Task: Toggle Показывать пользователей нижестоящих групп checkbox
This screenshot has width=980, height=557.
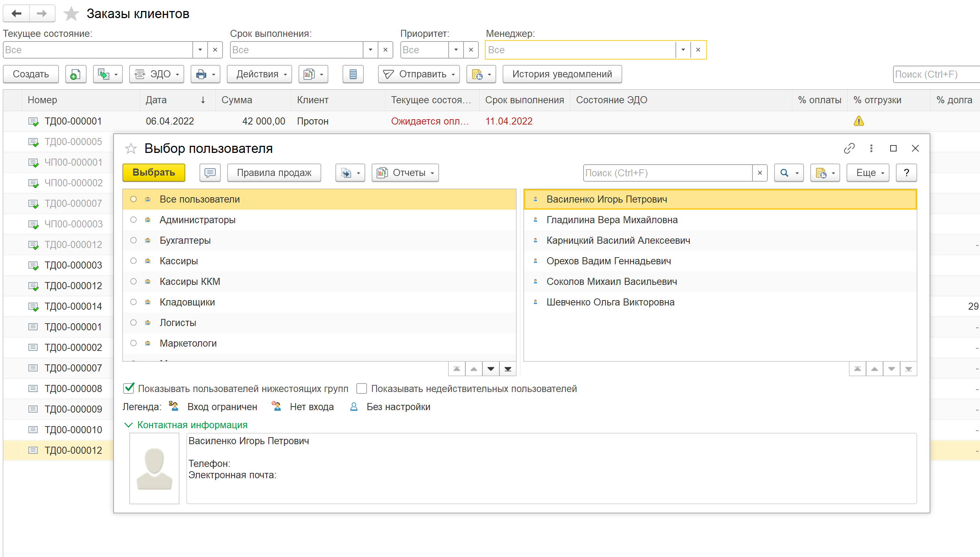Action: click(x=128, y=388)
